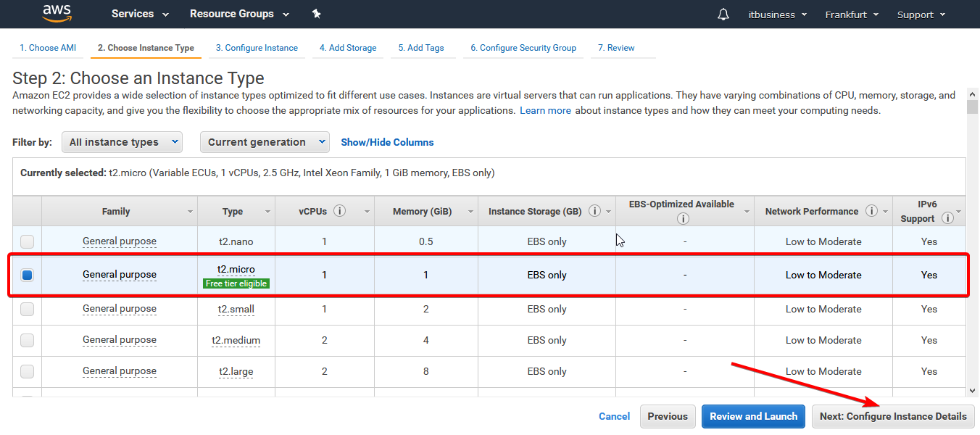
Task: Click the info icon next to vCPUs
Action: 339,211
